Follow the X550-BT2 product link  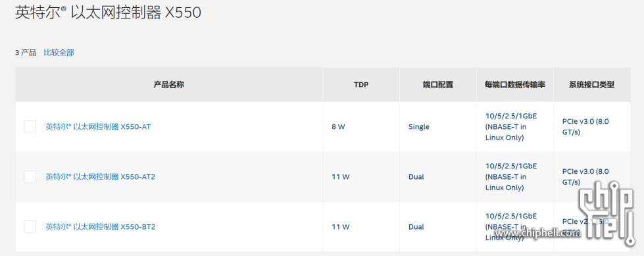(x=100, y=226)
